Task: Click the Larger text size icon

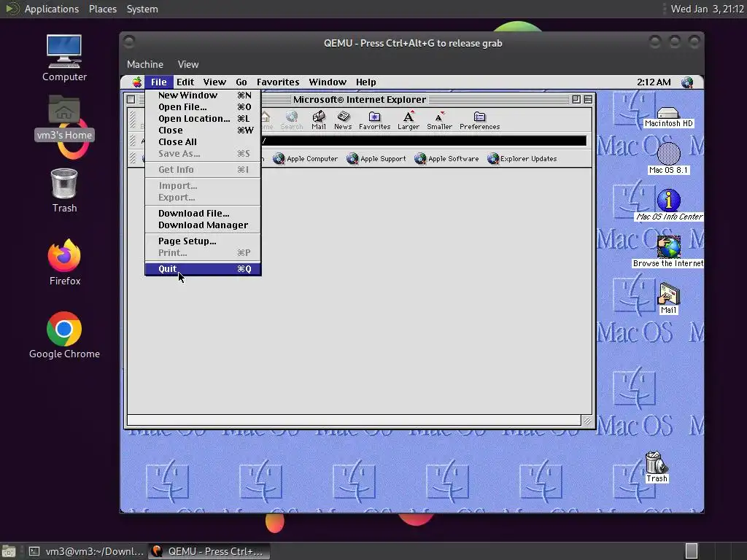Action: [x=409, y=120]
